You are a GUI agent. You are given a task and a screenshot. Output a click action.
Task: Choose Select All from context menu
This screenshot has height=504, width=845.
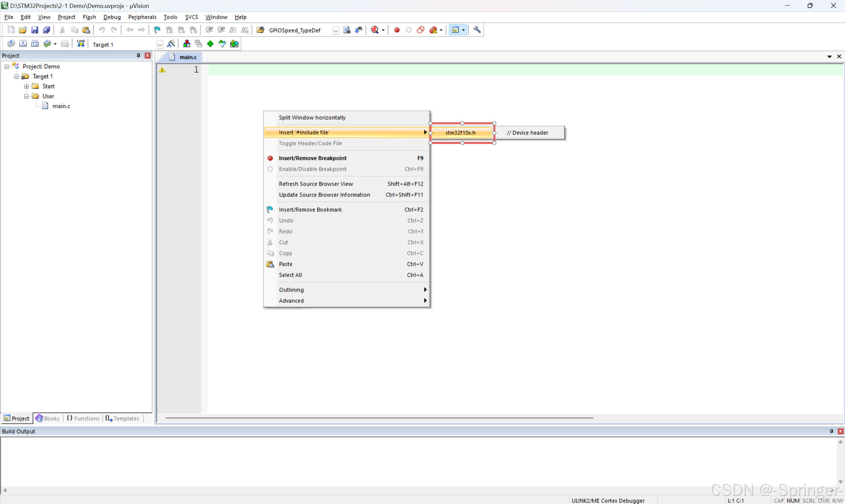(x=290, y=275)
